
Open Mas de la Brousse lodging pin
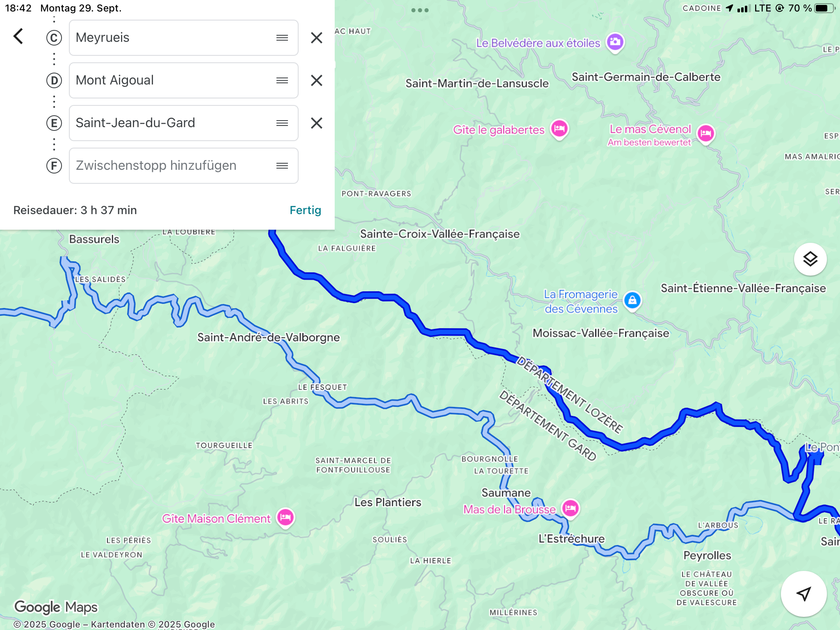click(571, 509)
